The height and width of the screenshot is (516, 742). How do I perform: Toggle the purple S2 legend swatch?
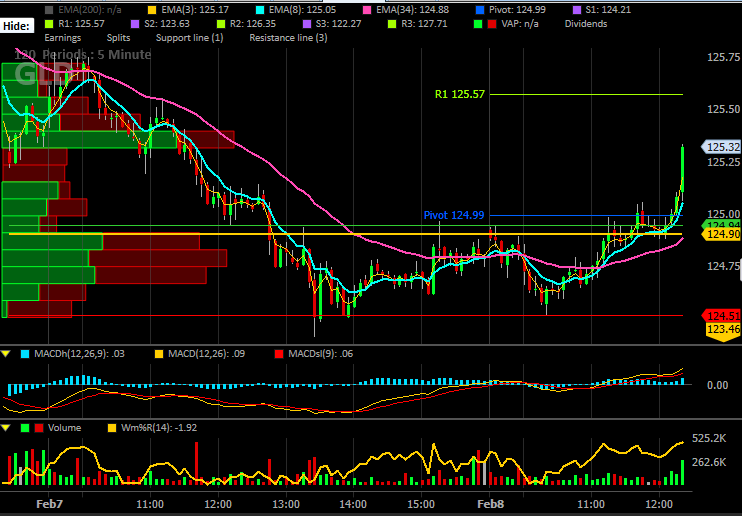[135, 24]
